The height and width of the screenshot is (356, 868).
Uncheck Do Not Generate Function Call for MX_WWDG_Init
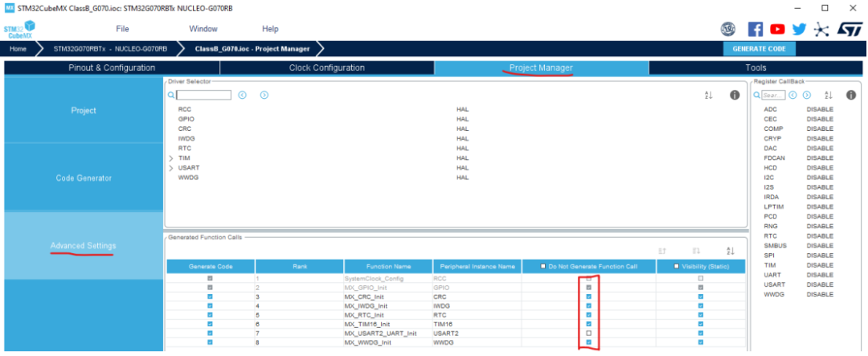pos(589,342)
